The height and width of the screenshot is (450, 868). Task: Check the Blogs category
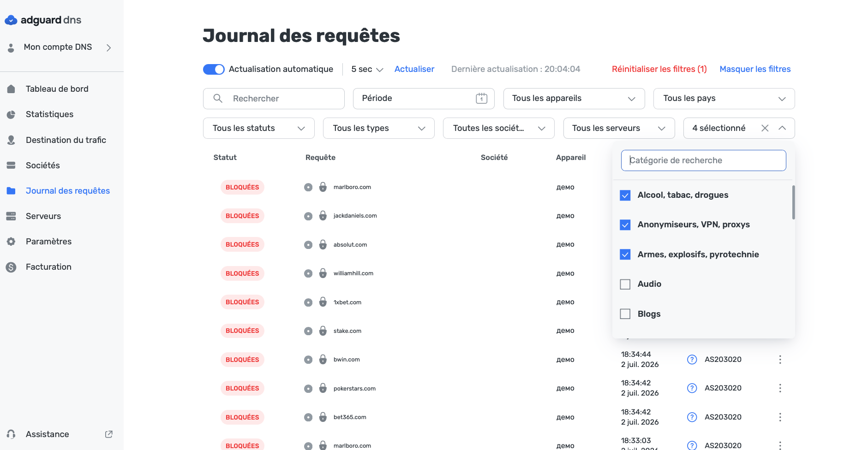point(625,314)
